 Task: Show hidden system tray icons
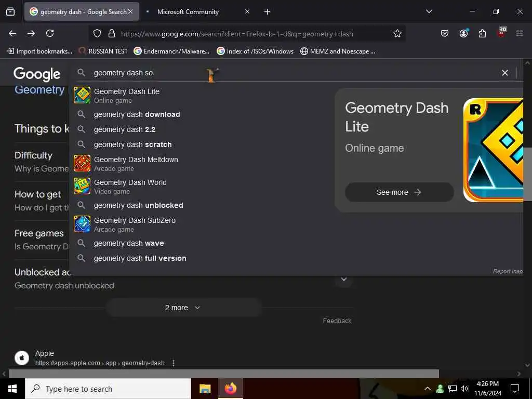point(428,389)
